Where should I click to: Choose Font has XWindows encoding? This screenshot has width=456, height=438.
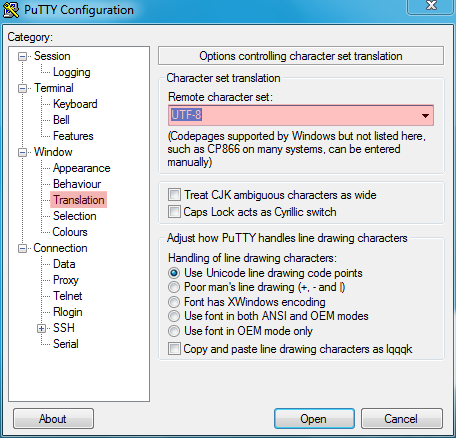pos(174,302)
